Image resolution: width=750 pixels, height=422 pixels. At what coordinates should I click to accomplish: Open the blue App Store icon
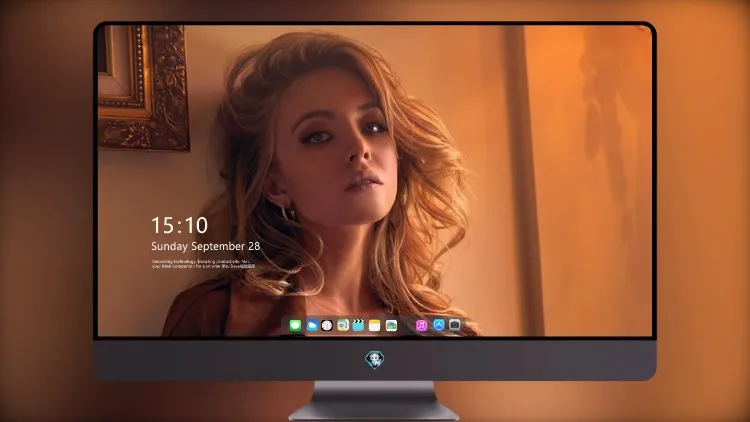[x=439, y=325]
